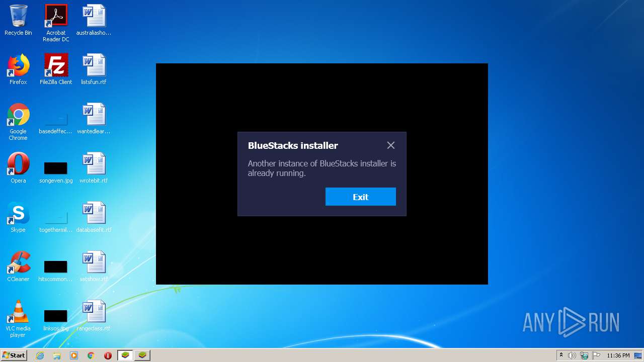This screenshot has width=644, height=362.
Task: Open the clock showing 11:36 PM
Action: coord(618,355)
